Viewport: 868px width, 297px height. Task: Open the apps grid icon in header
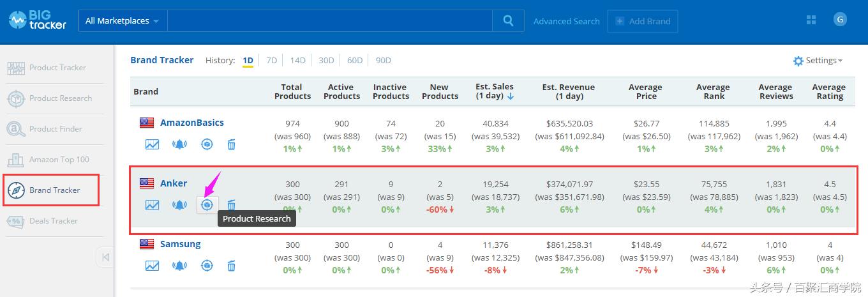pos(811,20)
